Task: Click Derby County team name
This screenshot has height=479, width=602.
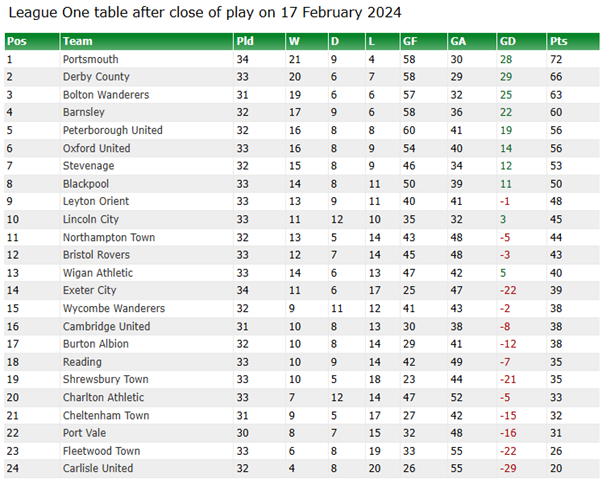Action: point(96,77)
